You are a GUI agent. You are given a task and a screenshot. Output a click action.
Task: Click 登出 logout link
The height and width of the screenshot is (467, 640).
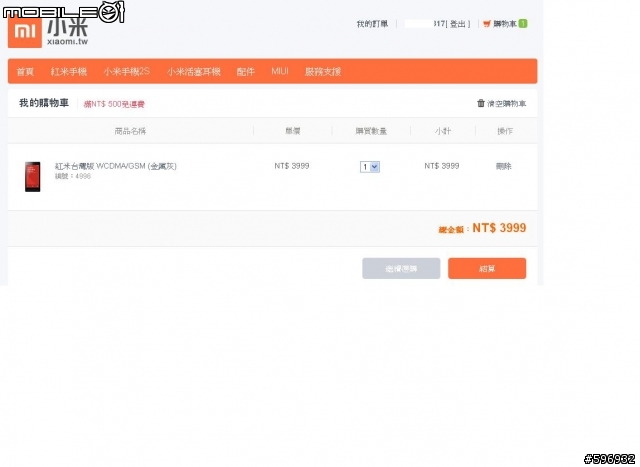[x=458, y=24]
